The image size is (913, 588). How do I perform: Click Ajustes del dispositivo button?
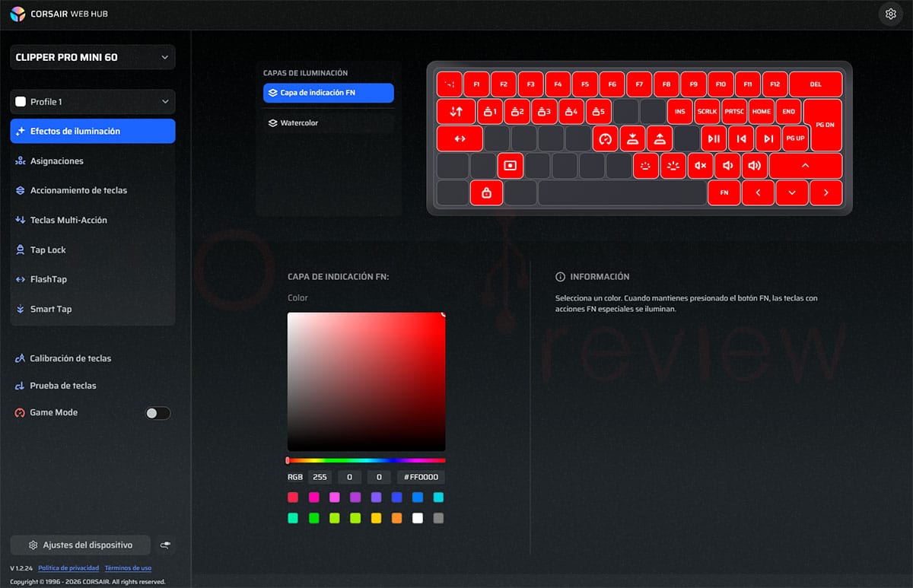point(81,545)
